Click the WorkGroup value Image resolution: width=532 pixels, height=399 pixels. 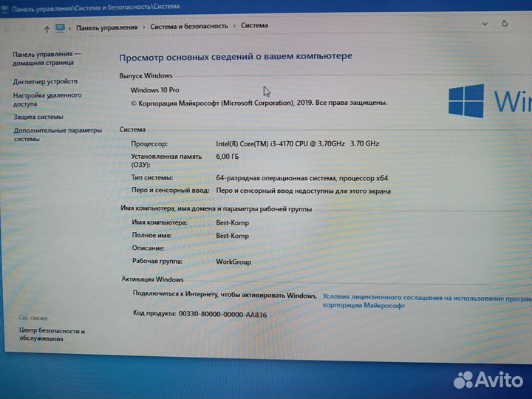(233, 262)
